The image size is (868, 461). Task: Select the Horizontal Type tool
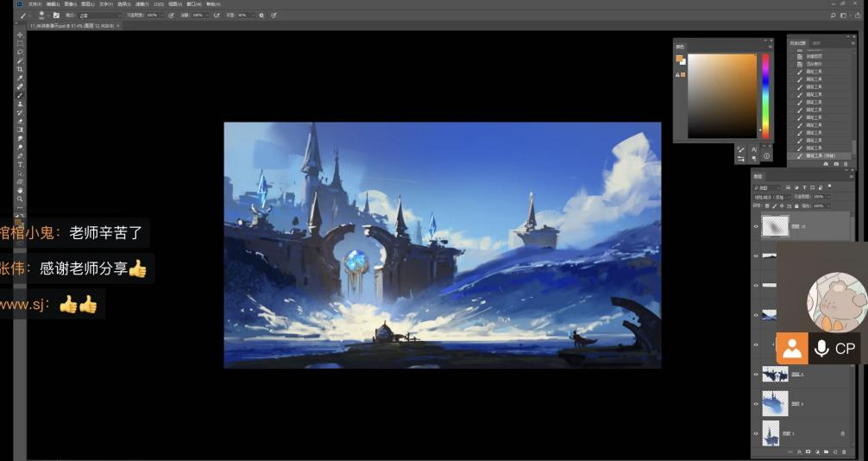(x=20, y=165)
